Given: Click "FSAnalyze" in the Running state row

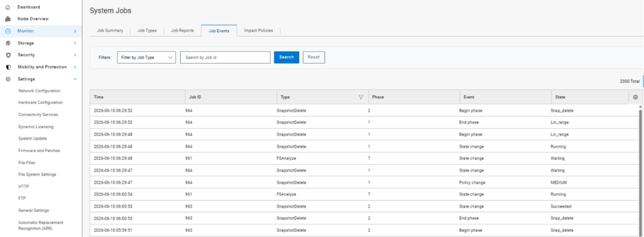Looking at the screenshot, I should pos(286,194).
